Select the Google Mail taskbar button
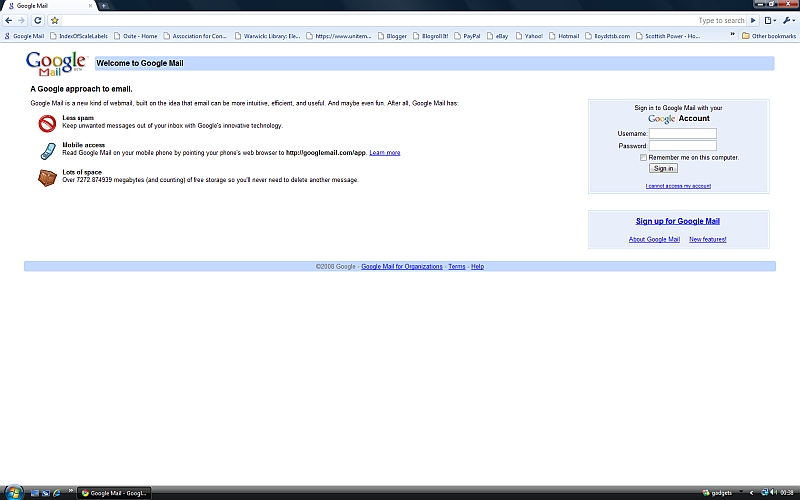 pyautogui.click(x=115, y=493)
